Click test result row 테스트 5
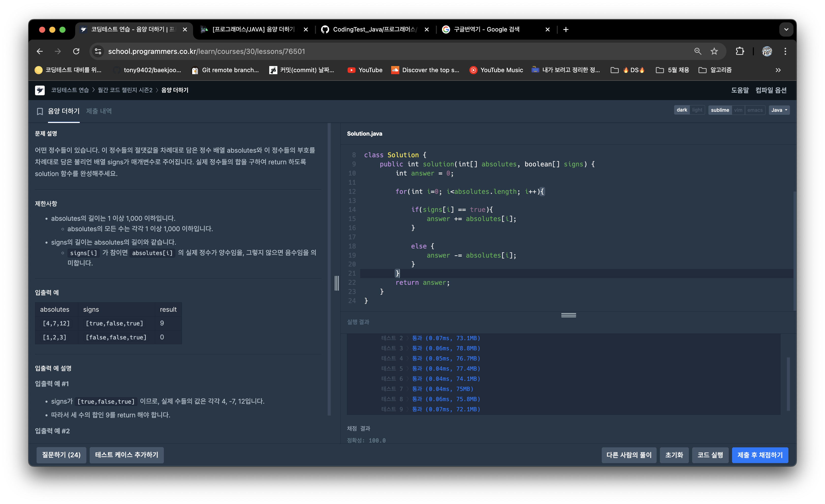 [431, 368]
